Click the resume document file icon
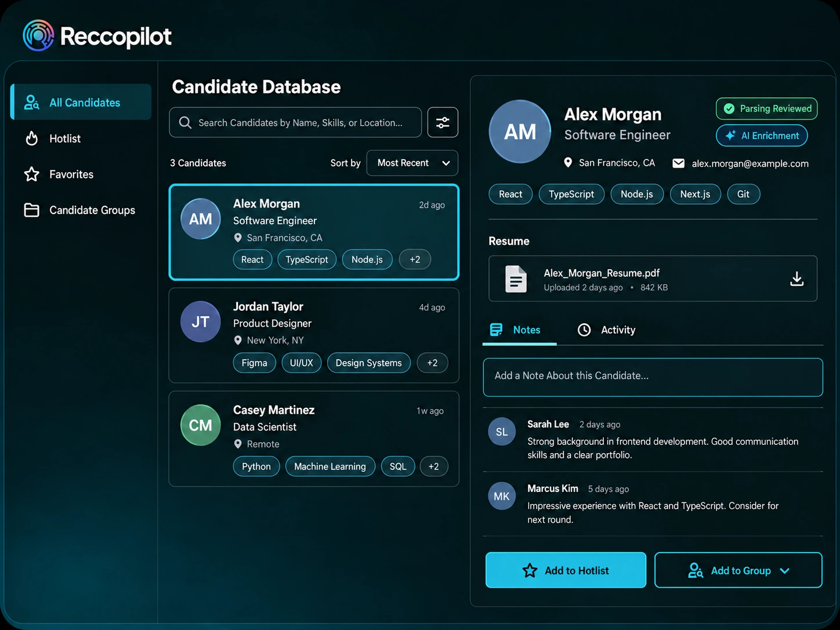 516,279
